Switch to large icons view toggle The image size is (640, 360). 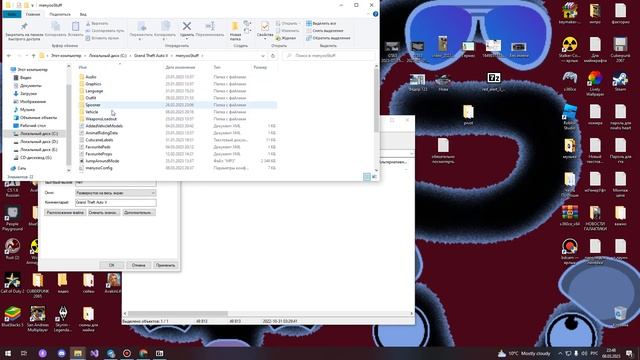click(x=374, y=176)
